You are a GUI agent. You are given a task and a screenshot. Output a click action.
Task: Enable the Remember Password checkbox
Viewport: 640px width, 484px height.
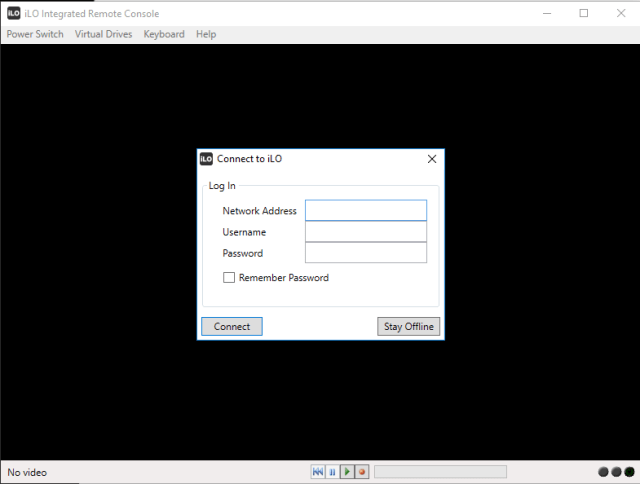(x=229, y=278)
